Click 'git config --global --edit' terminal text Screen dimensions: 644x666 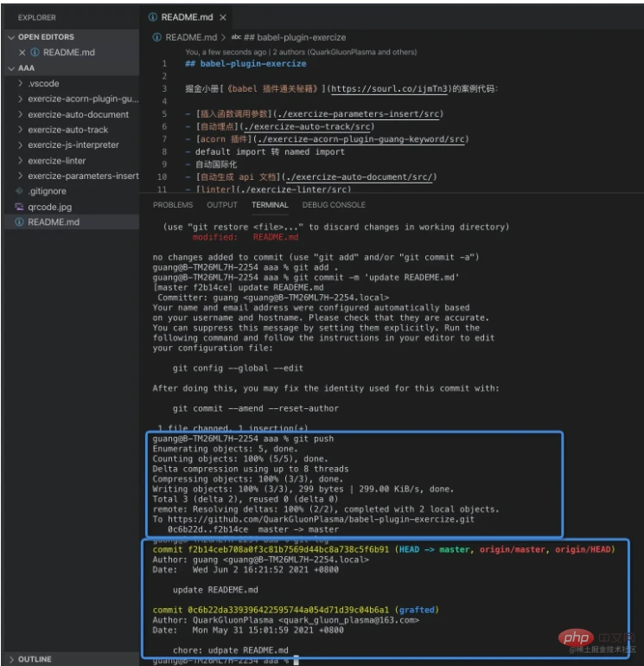238,368
